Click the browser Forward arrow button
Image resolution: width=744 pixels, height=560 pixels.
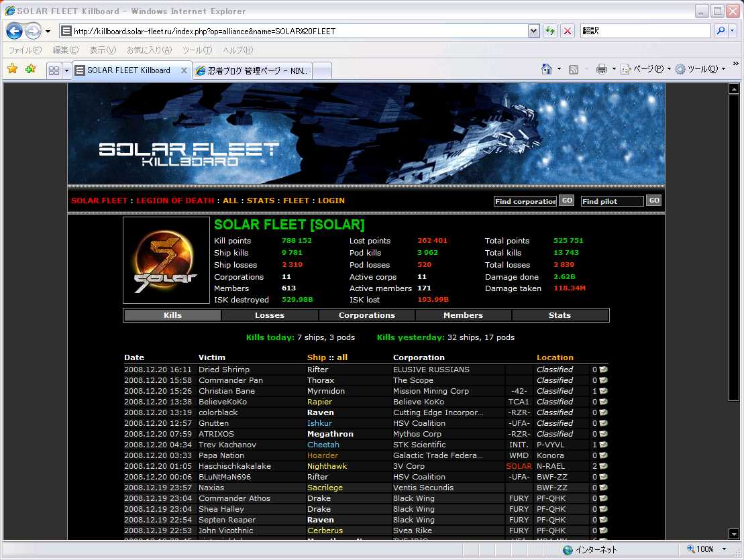tap(33, 32)
